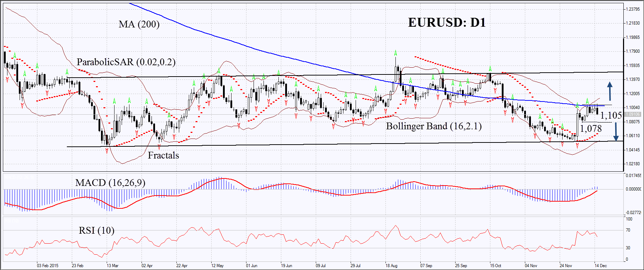Select the MA (200) label

[139, 24]
